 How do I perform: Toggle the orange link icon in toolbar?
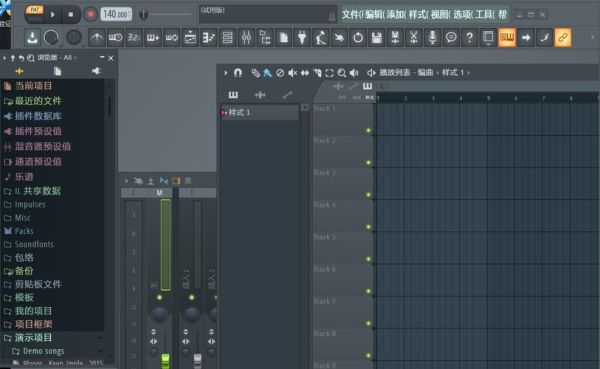(x=563, y=38)
